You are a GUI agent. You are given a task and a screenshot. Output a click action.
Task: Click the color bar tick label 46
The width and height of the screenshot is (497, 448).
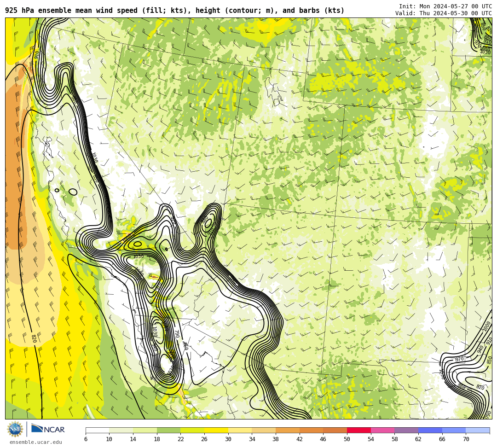pos(324,439)
